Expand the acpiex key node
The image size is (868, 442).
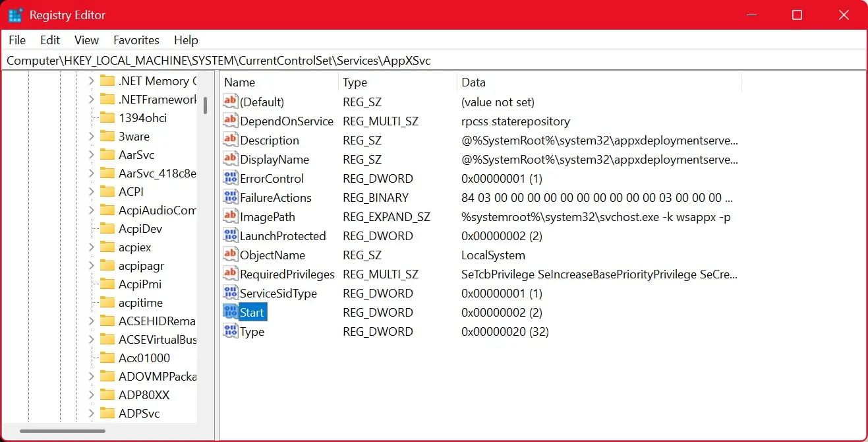(92, 247)
